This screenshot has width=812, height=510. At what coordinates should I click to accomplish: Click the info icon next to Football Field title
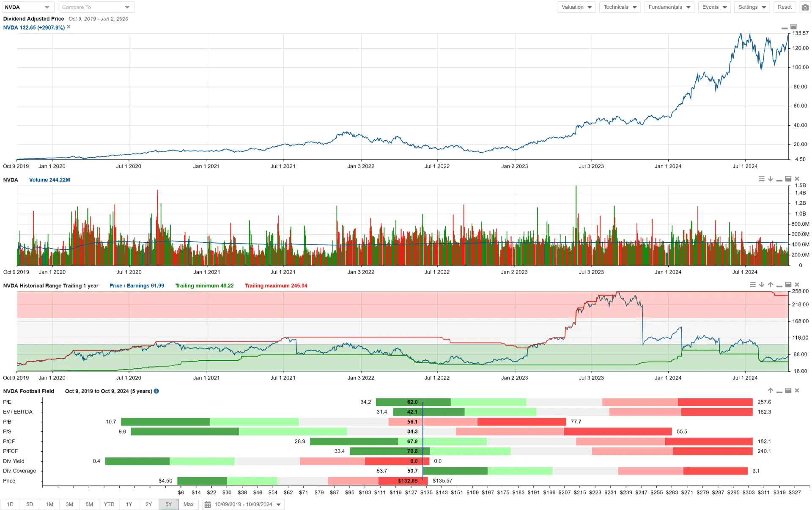pos(156,391)
